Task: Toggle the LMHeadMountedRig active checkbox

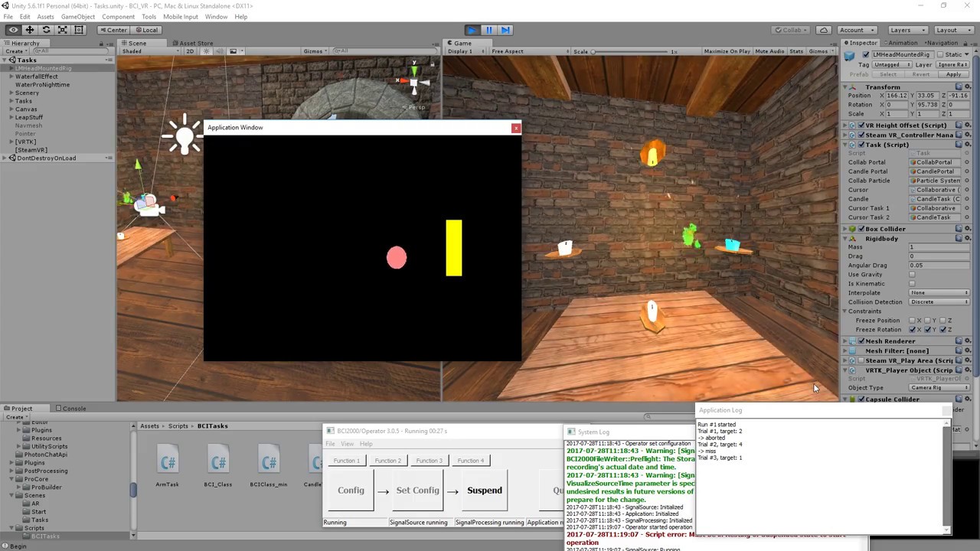Action: tap(866, 54)
